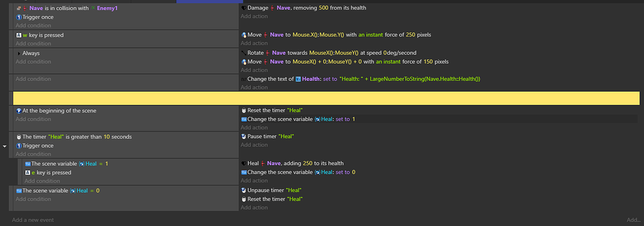Click the text icon of Change the text action

(243, 79)
